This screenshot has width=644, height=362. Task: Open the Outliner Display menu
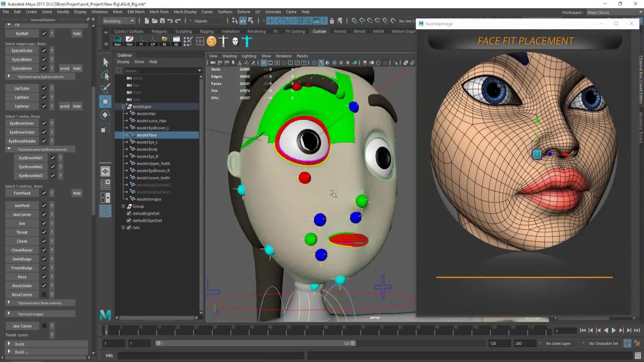[x=123, y=62]
